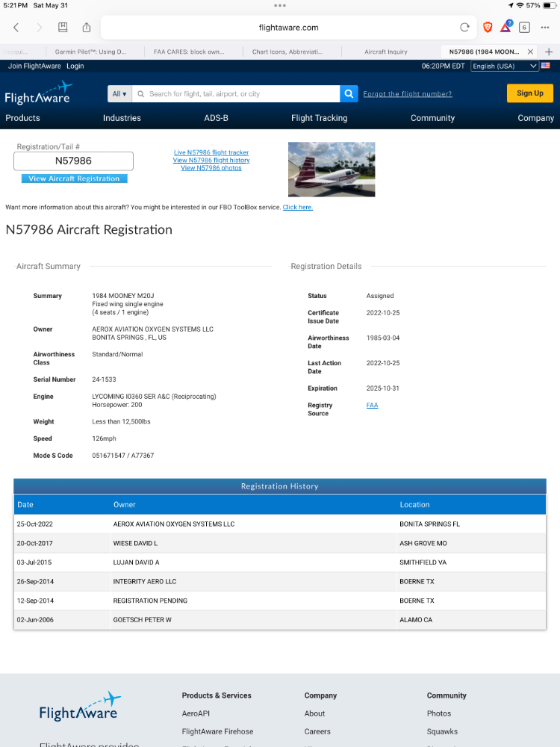Image resolution: width=560 pixels, height=747 pixels.
Task: Open the Flight Tracking menu
Action: click(319, 118)
